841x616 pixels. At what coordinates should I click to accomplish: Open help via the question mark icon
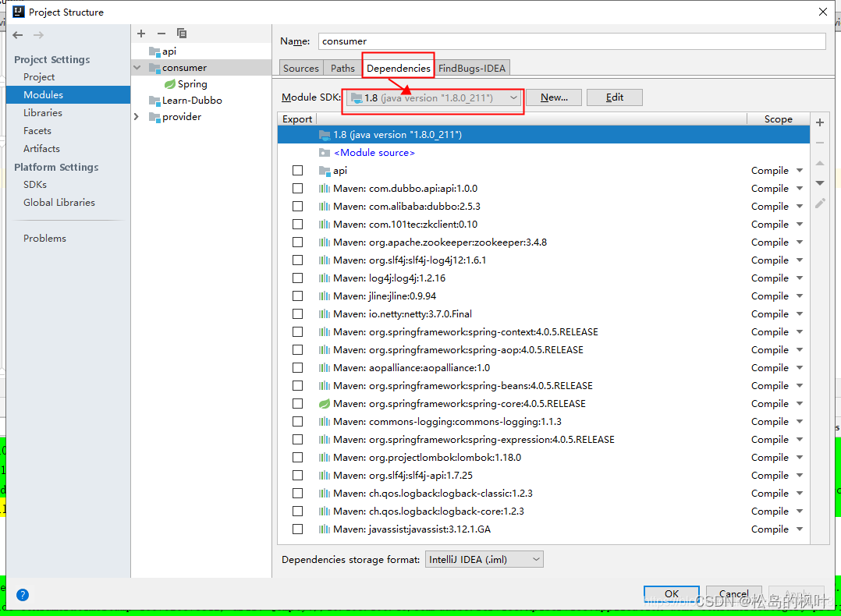click(23, 595)
